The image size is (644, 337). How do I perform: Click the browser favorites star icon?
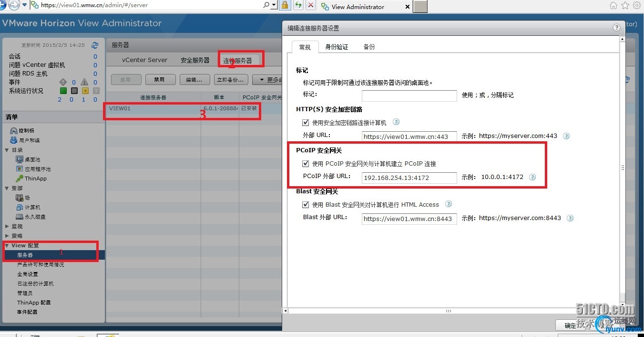(x=625, y=5)
